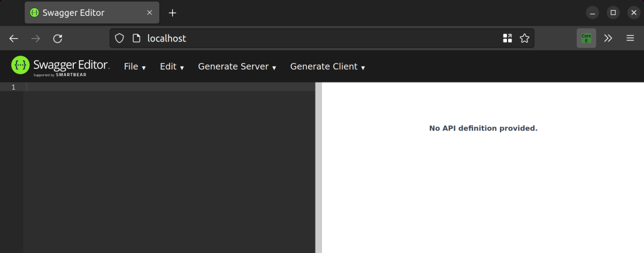The width and height of the screenshot is (644, 253).
Task: Click the forward navigation arrow
Action: [x=36, y=39]
